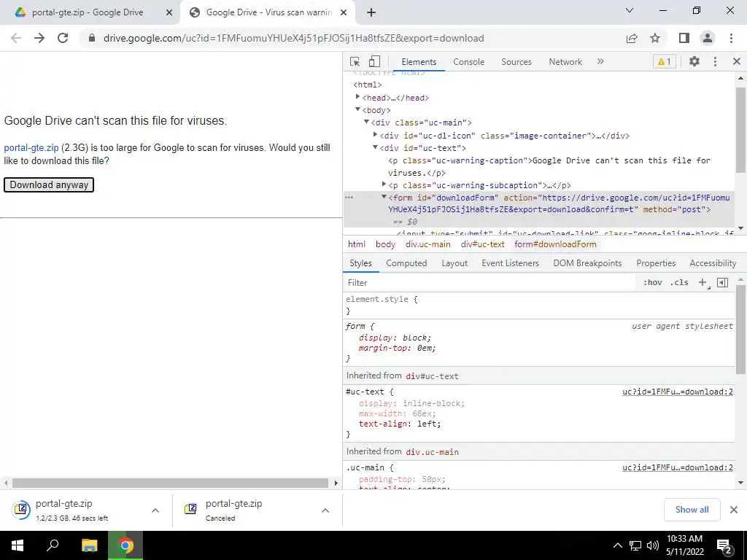The width and height of the screenshot is (747, 560).
Task: Click the share this page icon
Action: (632, 38)
